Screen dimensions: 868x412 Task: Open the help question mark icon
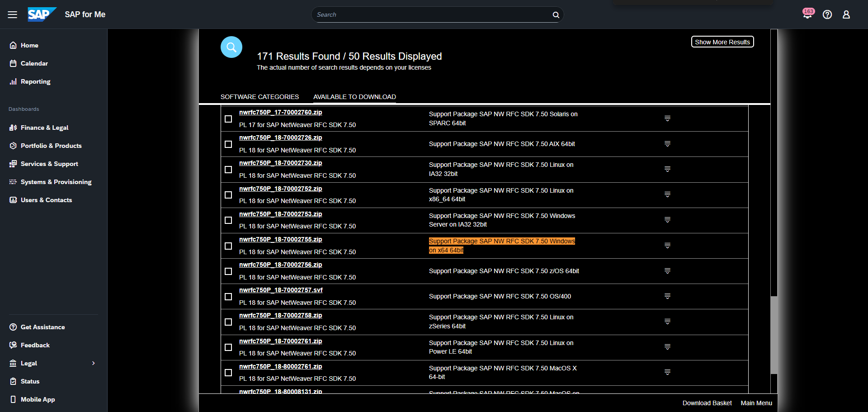pyautogui.click(x=827, y=14)
